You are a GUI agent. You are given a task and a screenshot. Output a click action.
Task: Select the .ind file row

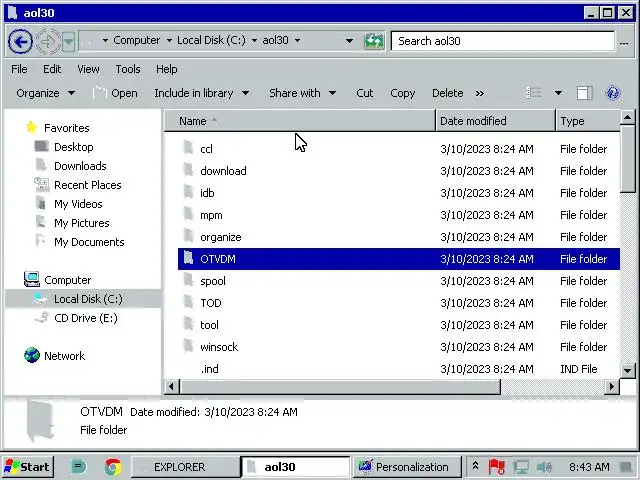pos(399,369)
